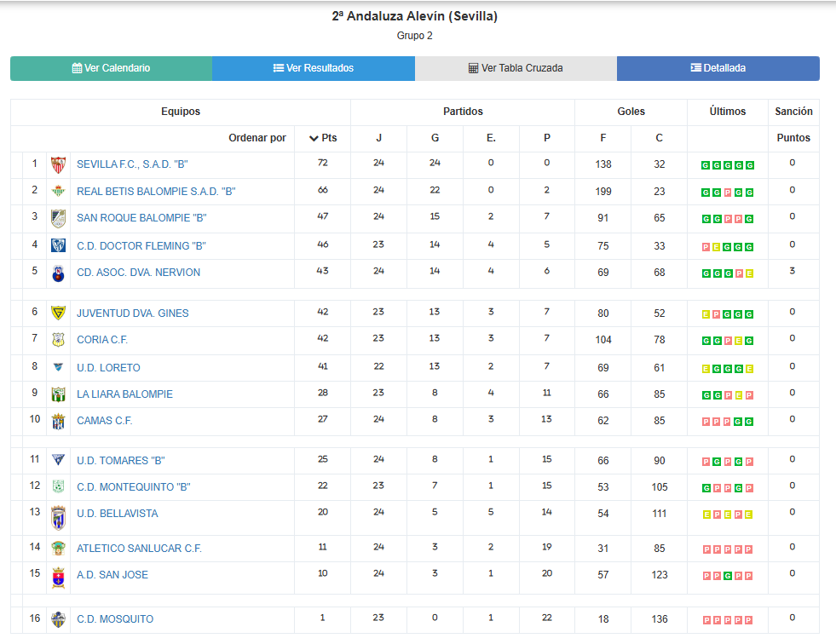Open C.D. MOSQUITO team link
The image size is (836, 644).
(x=115, y=619)
